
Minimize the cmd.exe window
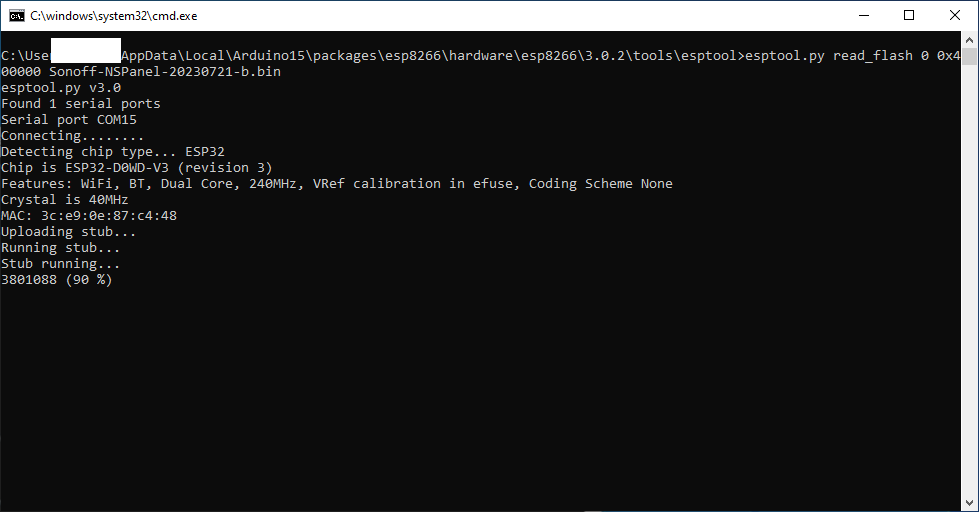[x=864, y=16]
